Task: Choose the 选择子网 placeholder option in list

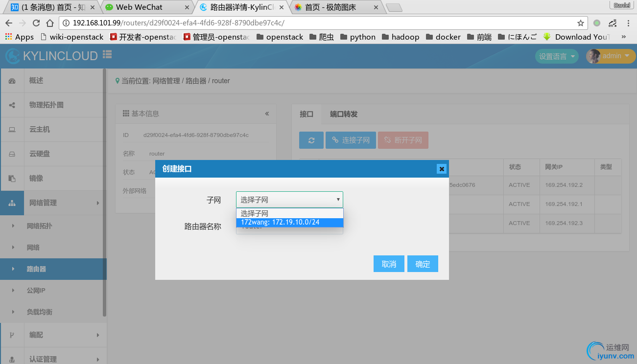Action: click(290, 214)
